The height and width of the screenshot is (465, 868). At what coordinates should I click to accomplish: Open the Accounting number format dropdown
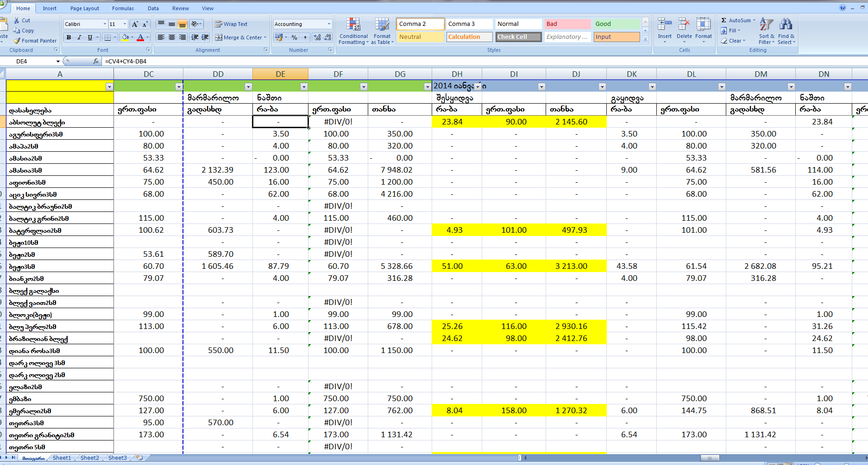click(x=329, y=24)
